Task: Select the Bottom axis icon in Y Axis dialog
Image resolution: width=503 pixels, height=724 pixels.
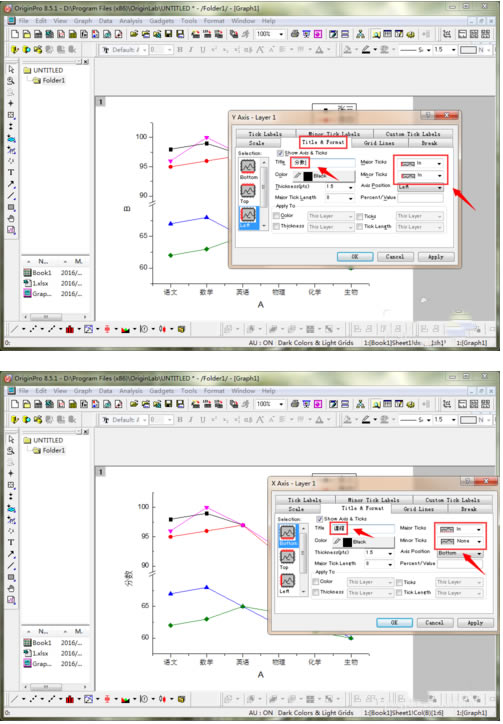Action: tap(248, 166)
